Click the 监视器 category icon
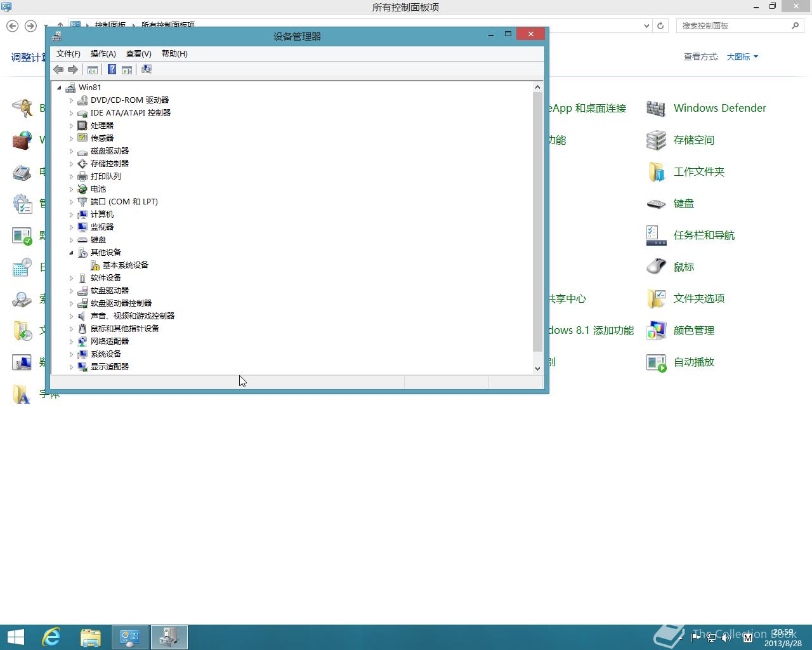The height and width of the screenshot is (650, 812). (x=82, y=227)
